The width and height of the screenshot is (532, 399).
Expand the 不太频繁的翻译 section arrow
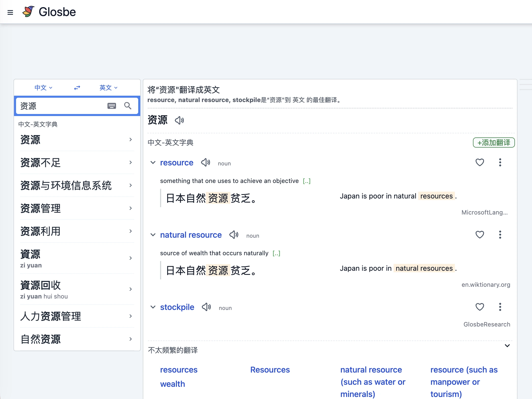point(507,346)
